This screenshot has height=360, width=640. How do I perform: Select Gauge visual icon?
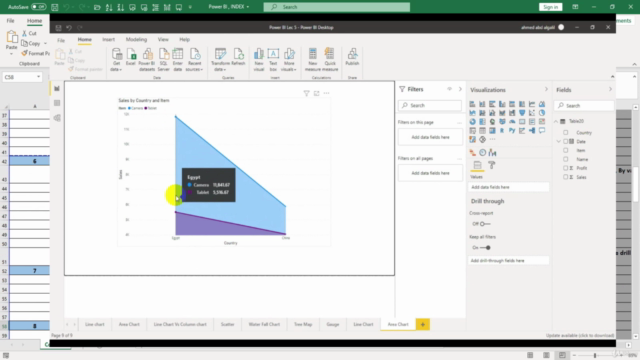[512, 122]
